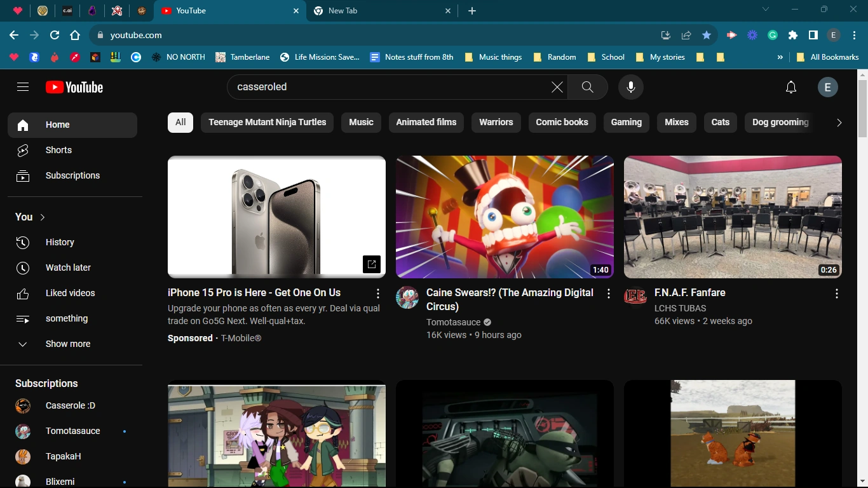Screen dimensions: 868x488
Task: Open the Casserole :D subscription channel
Action: coord(70,405)
